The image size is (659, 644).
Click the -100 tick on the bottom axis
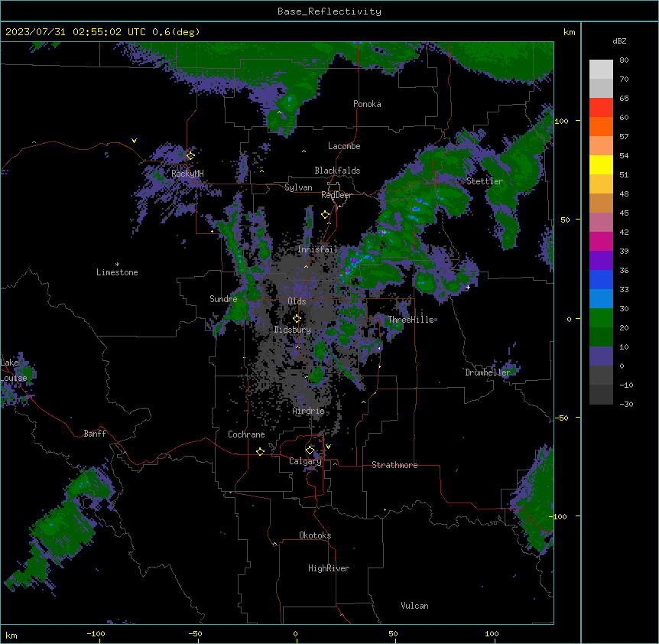[x=96, y=634]
